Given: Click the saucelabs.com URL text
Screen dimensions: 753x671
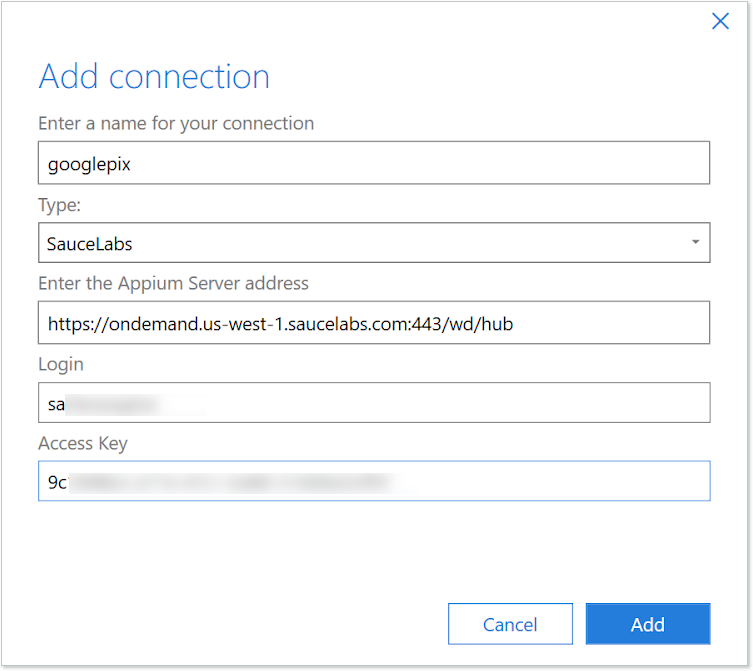Looking at the screenshot, I should (x=280, y=323).
